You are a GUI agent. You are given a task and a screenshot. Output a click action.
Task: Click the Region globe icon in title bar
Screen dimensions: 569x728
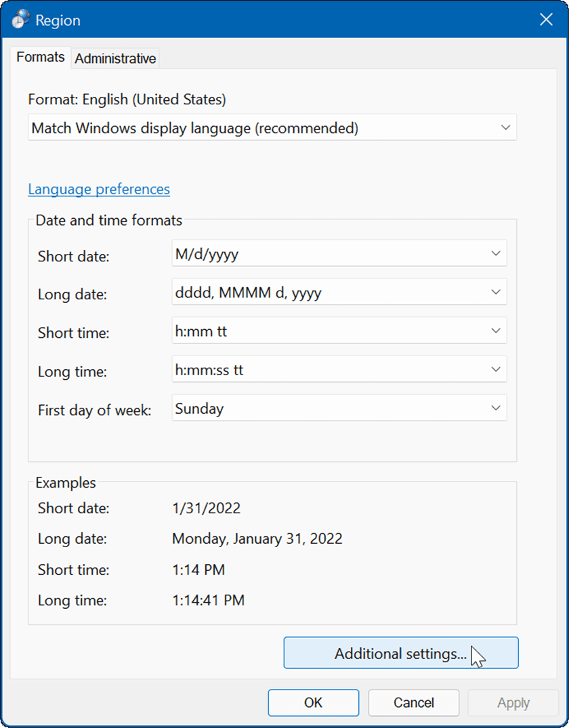pos(19,20)
